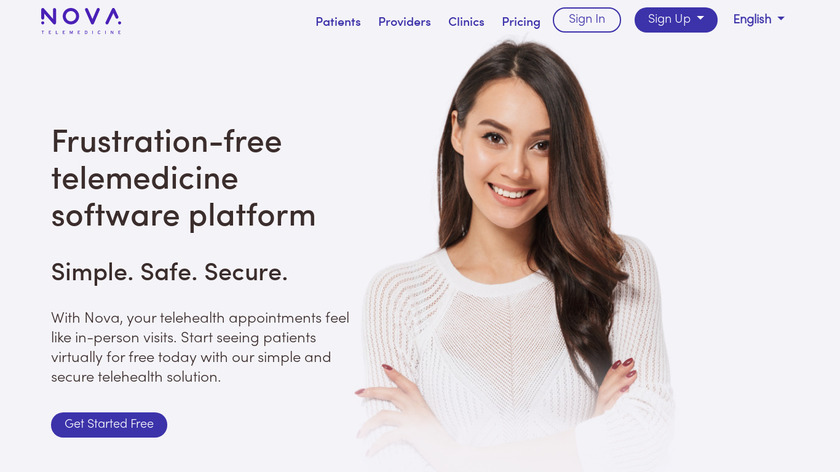Click the 'telemedicine' headline line
This screenshot has height=472, width=840.
point(145,178)
